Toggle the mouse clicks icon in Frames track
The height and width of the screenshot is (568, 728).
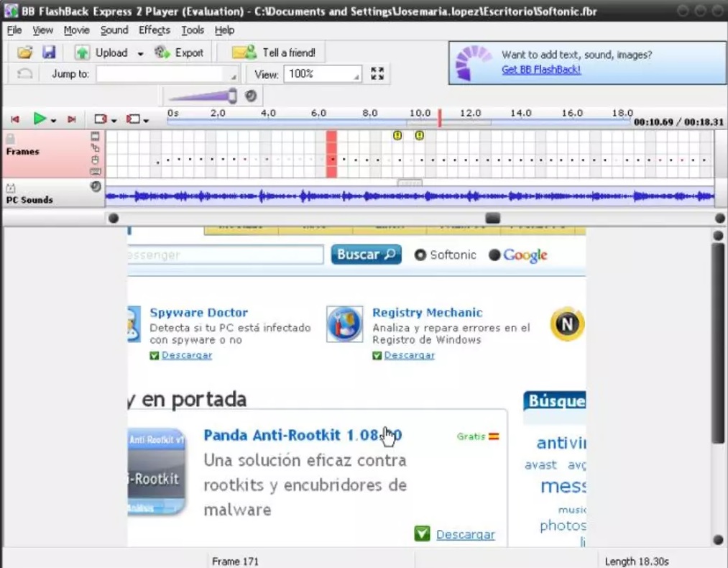pos(95,160)
